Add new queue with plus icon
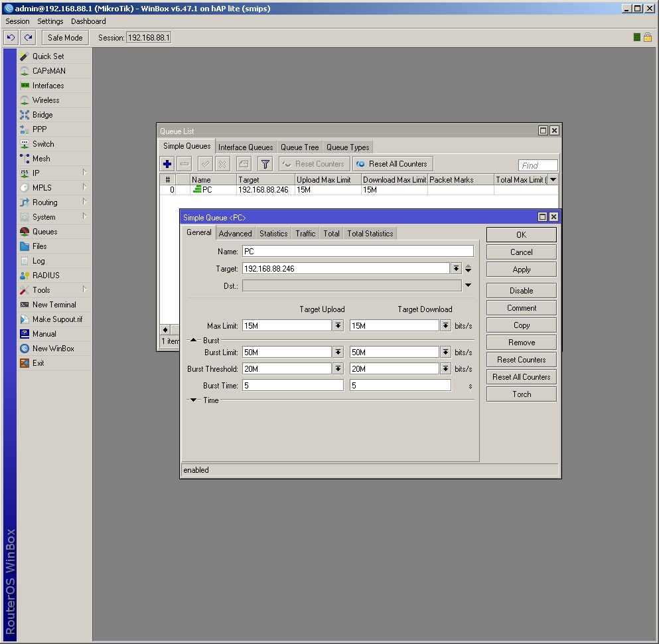This screenshot has height=644, width=659. (x=167, y=164)
